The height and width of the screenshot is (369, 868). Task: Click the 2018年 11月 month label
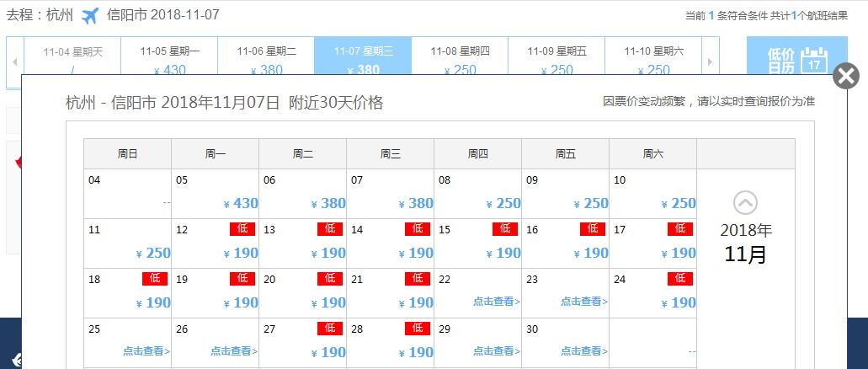point(746,243)
